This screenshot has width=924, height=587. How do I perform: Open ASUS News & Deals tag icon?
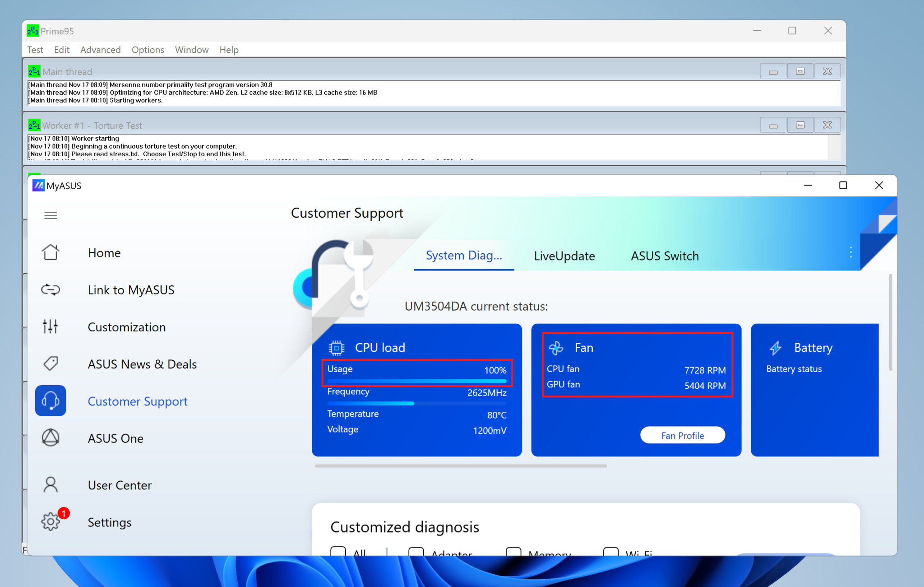click(x=51, y=363)
